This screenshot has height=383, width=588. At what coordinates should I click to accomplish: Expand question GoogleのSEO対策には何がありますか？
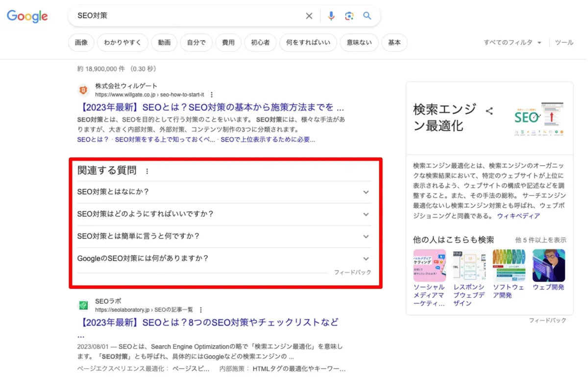click(x=224, y=258)
